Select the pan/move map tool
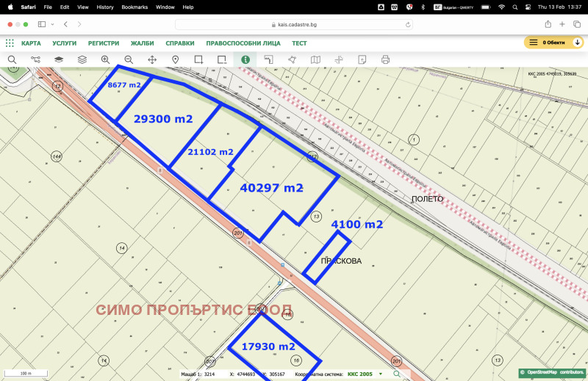The image size is (588, 381). [152, 59]
